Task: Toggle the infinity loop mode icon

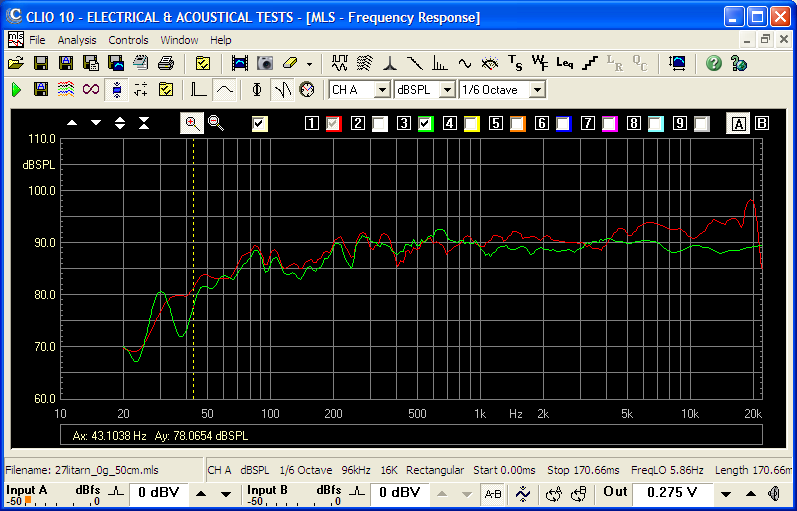Action: click(x=91, y=90)
